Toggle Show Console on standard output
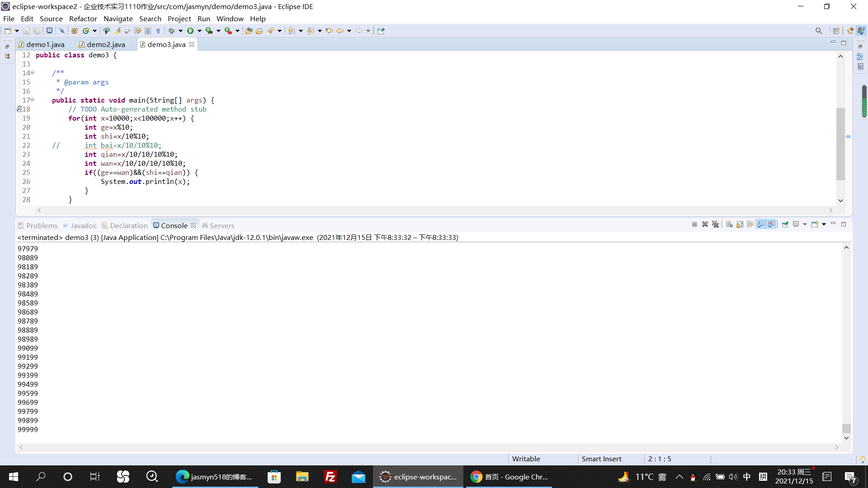 click(761, 225)
